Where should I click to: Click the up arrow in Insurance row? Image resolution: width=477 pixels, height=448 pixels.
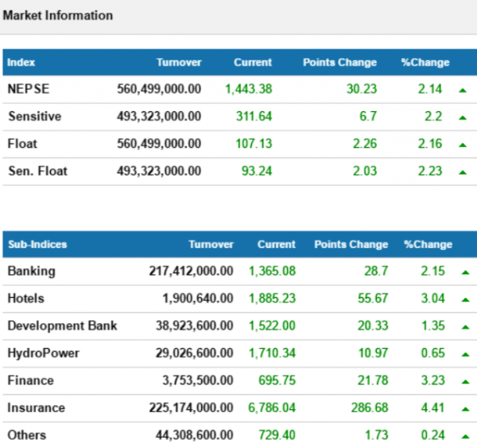[465, 409]
